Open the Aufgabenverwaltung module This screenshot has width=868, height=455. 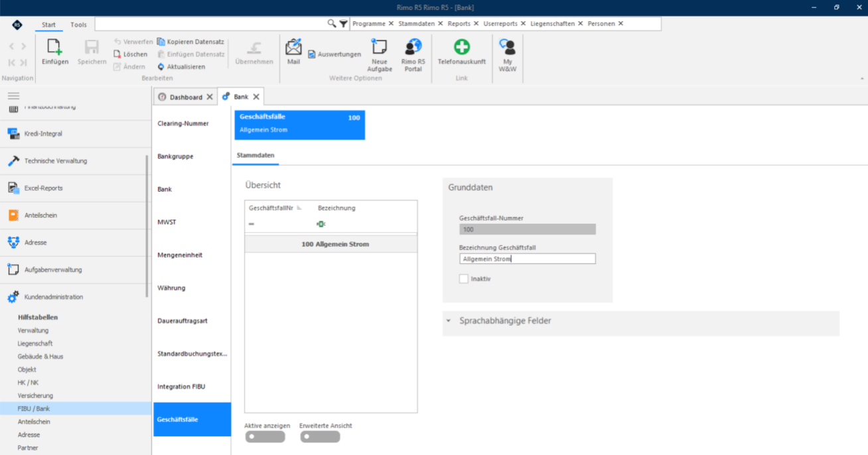tap(73, 269)
